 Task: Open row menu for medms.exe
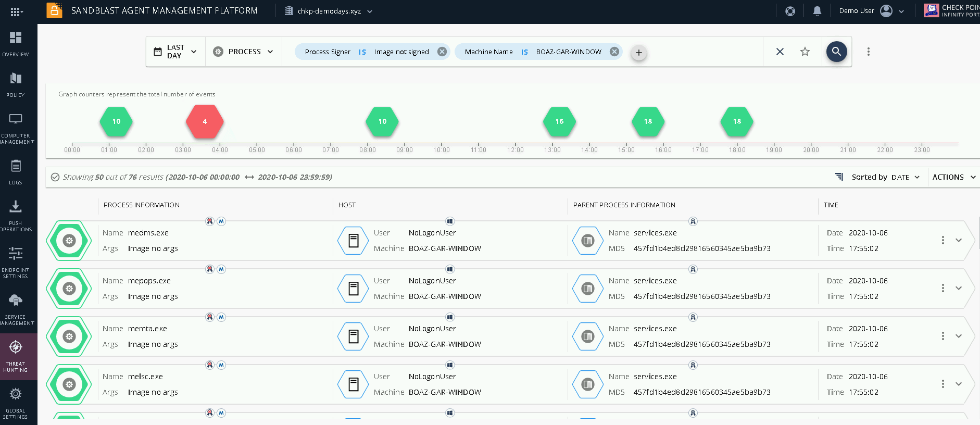943,240
